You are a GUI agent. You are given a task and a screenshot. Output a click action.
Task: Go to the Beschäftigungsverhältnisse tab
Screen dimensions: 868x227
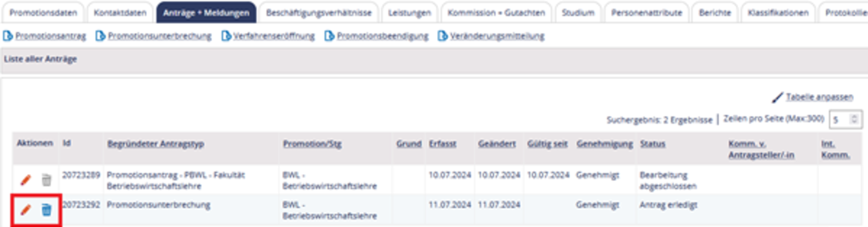319,13
